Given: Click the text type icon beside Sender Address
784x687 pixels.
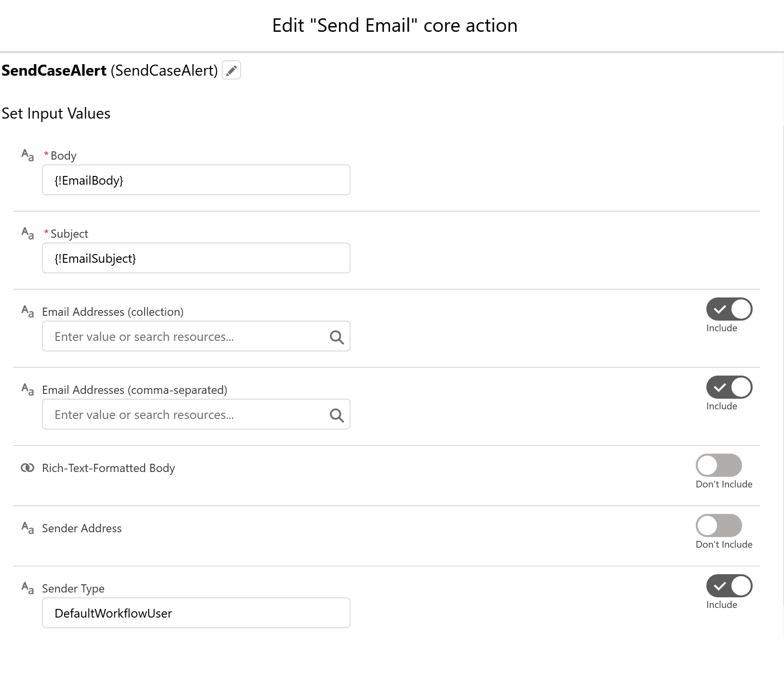Looking at the screenshot, I should pos(27,528).
